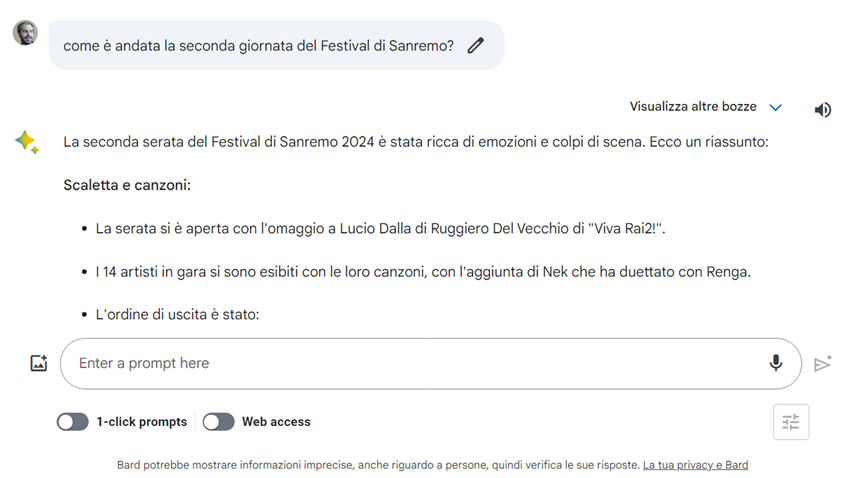Image resolution: width=846 pixels, height=478 pixels.
Task: Send the prompt with the arrow icon
Action: click(822, 364)
